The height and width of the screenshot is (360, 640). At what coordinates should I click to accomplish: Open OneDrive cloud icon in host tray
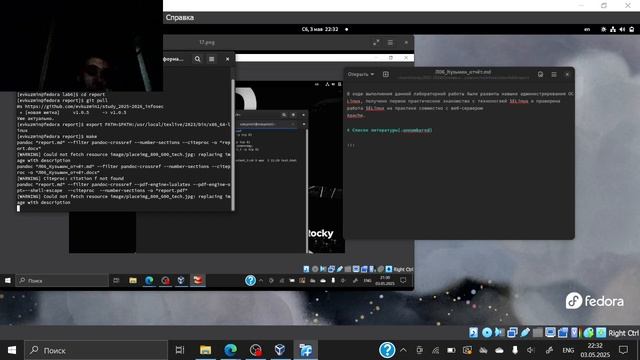(499, 350)
